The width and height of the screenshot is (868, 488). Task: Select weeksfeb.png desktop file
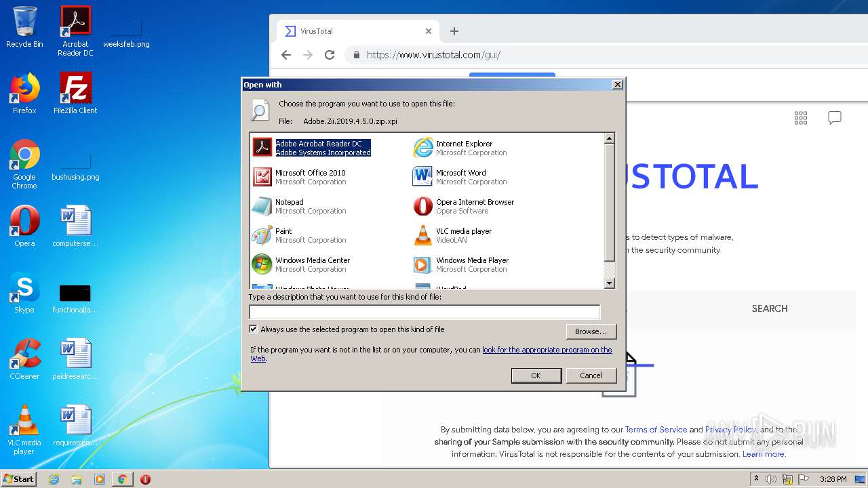(x=126, y=33)
